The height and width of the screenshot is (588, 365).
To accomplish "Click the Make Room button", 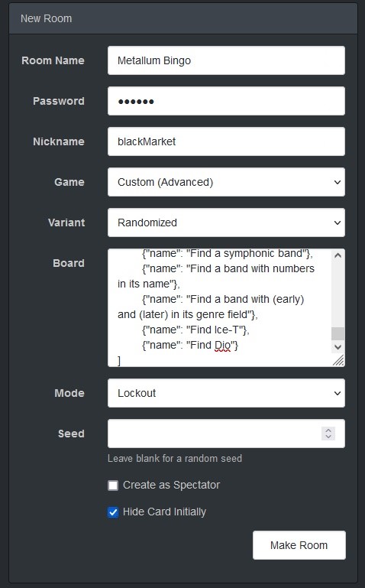I will pos(299,545).
